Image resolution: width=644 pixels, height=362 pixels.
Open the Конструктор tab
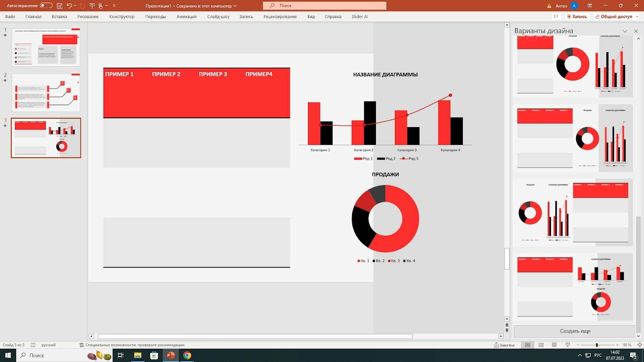pyautogui.click(x=122, y=16)
